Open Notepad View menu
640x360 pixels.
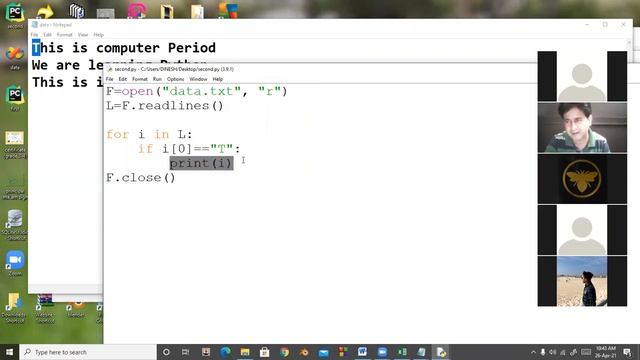[83, 35]
